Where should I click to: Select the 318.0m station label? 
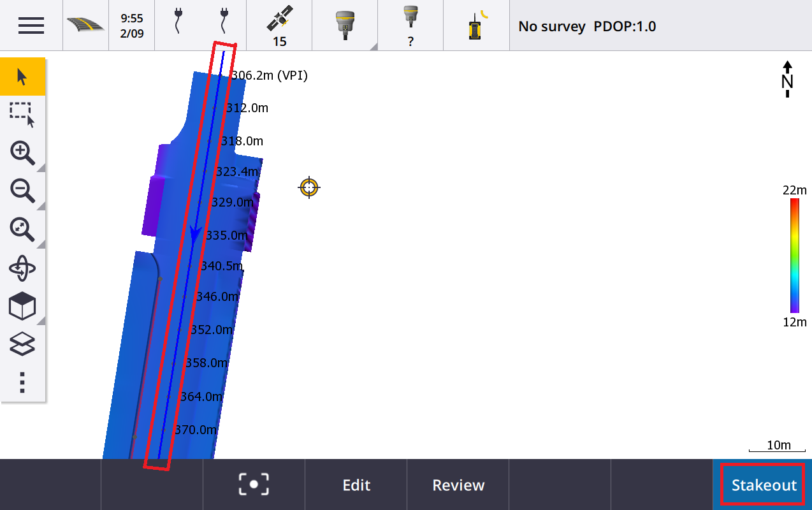(x=242, y=141)
